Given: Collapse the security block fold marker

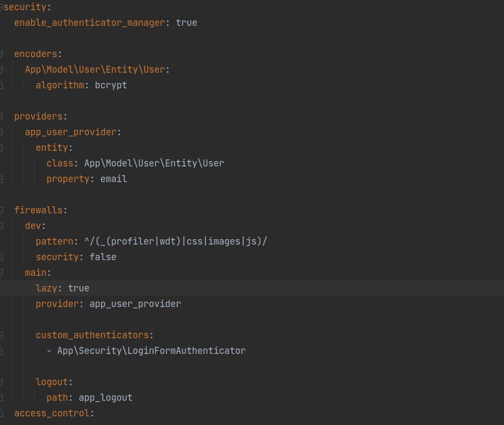Looking at the screenshot, I should pos(1,7).
